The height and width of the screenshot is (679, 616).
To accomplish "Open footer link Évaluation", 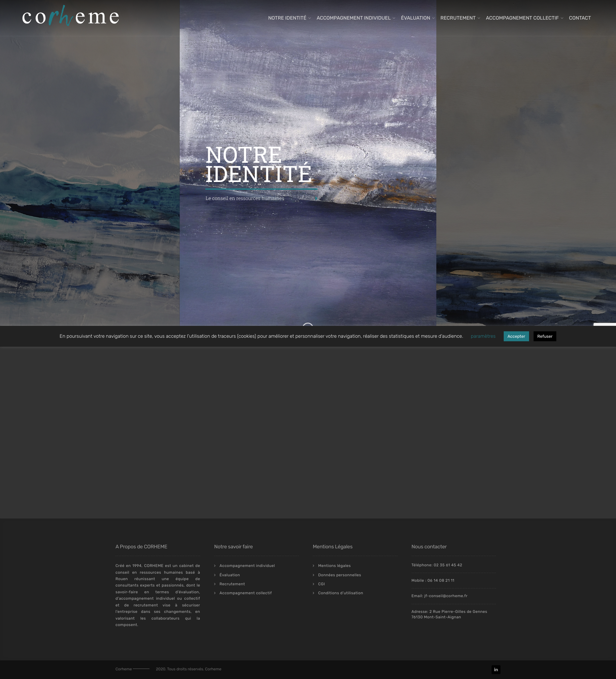I will pos(230,575).
